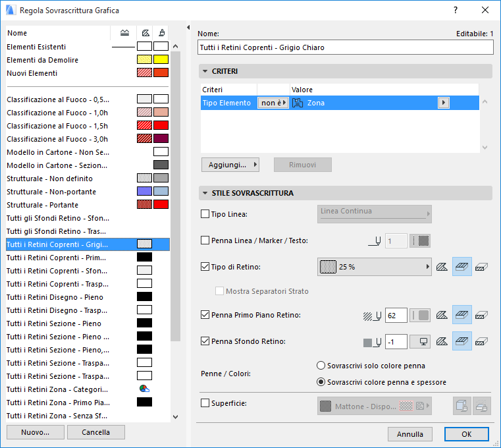Enable Superficie checkbox
Image resolution: width=501 pixels, height=448 pixels.
tap(205, 403)
